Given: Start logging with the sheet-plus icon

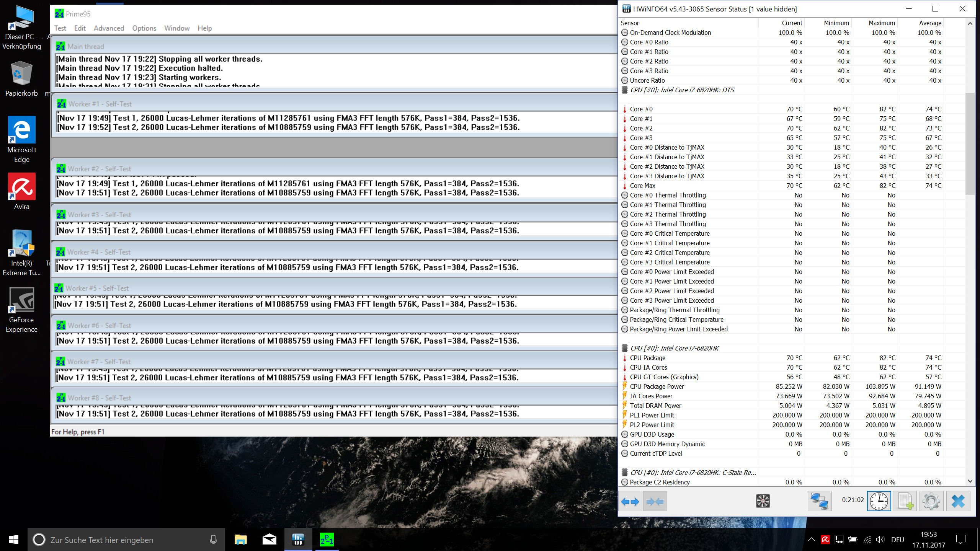Looking at the screenshot, I should pyautogui.click(x=905, y=501).
